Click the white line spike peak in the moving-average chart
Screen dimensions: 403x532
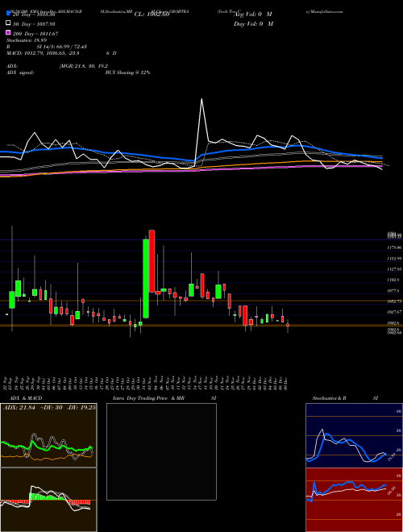tap(201, 99)
